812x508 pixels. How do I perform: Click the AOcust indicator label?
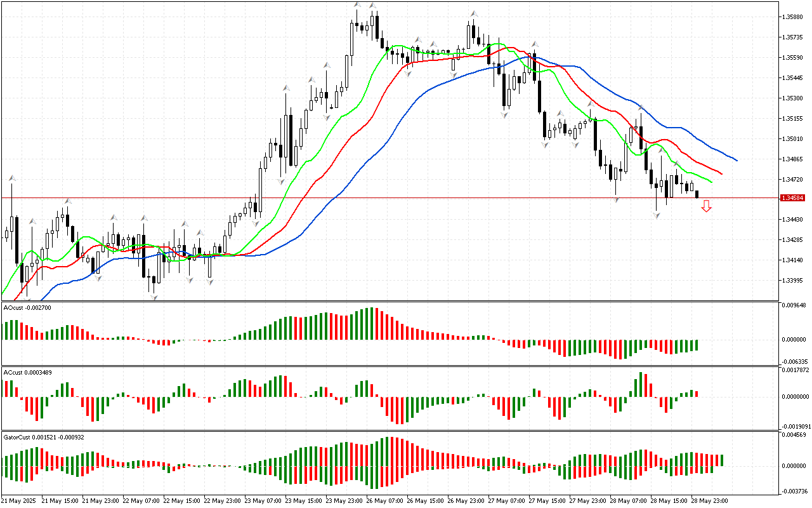[x=27, y=307]
